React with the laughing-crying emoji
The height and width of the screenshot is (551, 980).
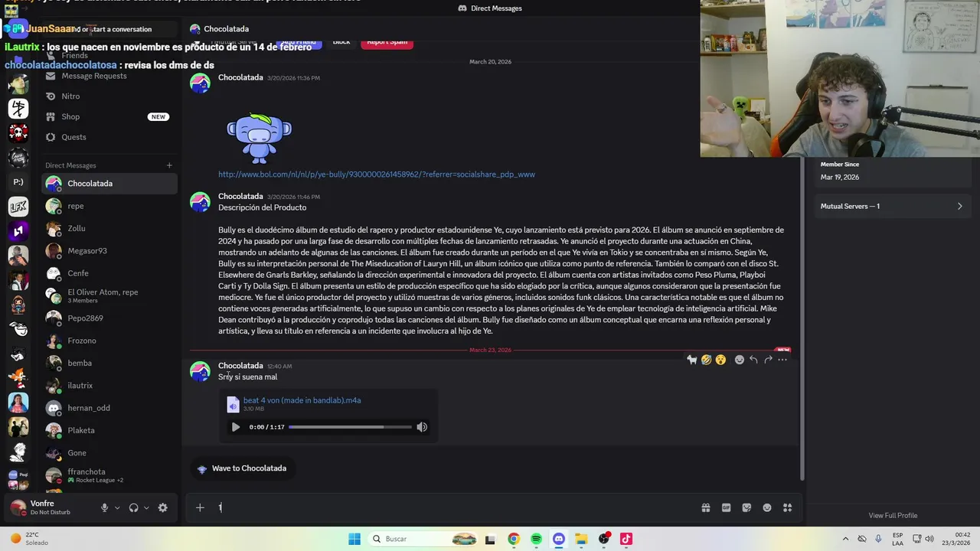[706, 360]
